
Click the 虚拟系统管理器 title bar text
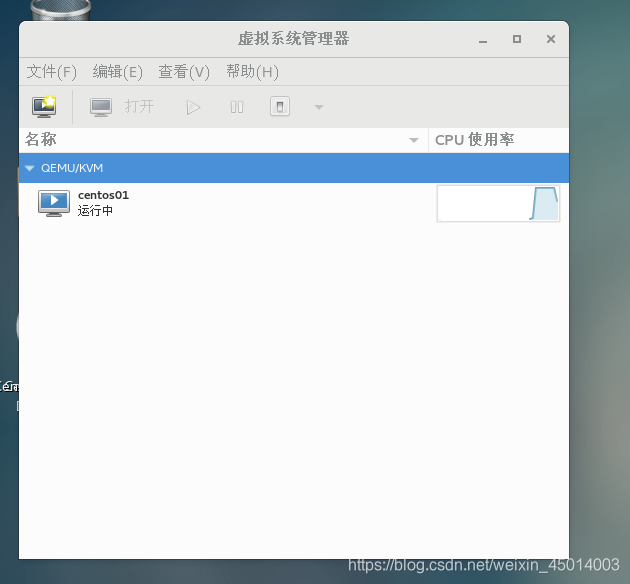click(x=293, y=39)
